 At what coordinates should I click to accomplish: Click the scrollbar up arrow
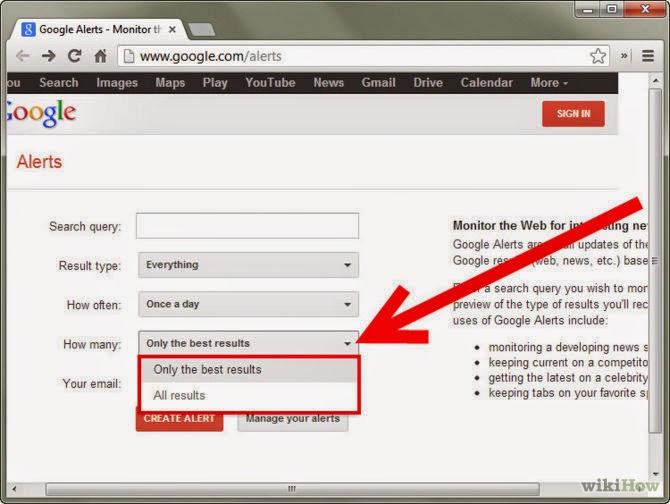(655, 80)
